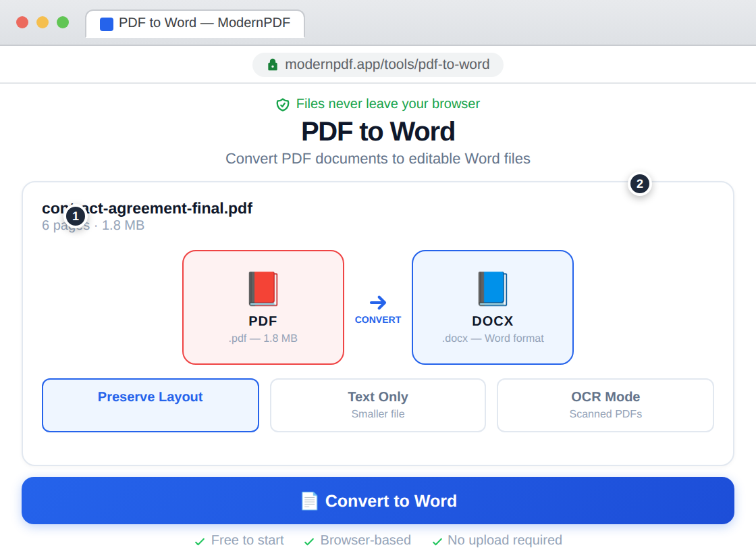The image size is (756, 558).
Task: Click the blue favicon on the browser tab
Action: (105, 24)
